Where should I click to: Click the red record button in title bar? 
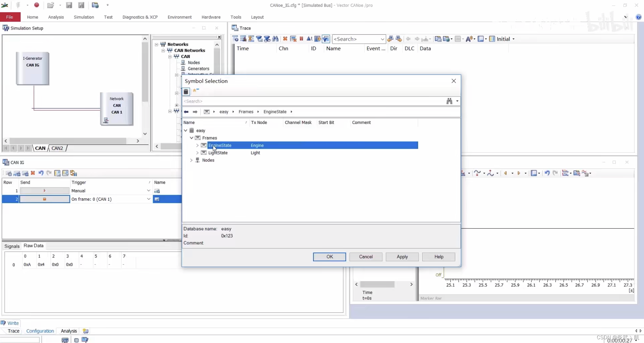(x=37, y=5)
